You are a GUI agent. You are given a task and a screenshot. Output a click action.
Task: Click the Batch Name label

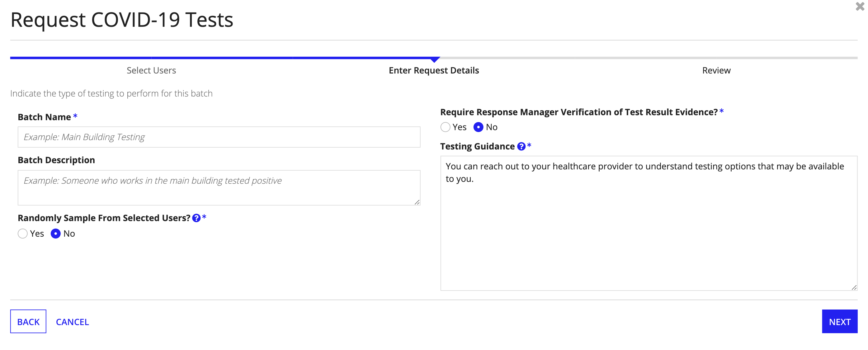point(44,117)
